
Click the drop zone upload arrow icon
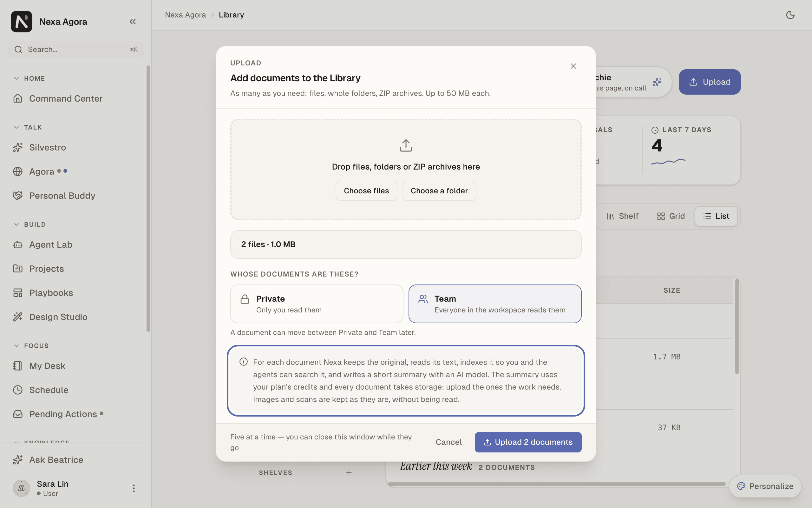(406, 145)
